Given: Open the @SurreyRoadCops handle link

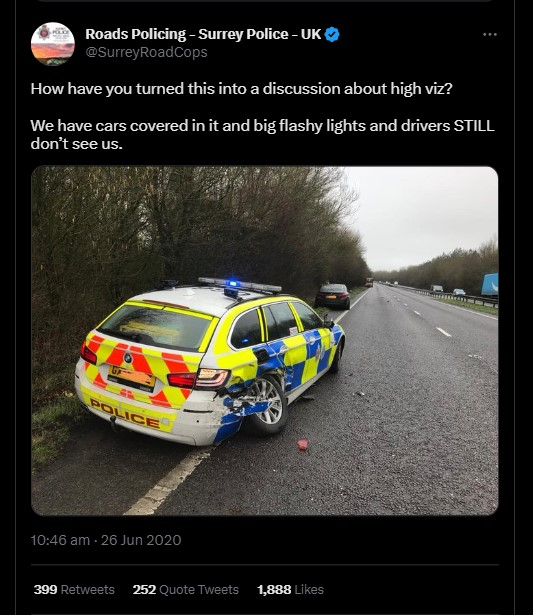Looking at the screenshot, I should pos(146,52).
